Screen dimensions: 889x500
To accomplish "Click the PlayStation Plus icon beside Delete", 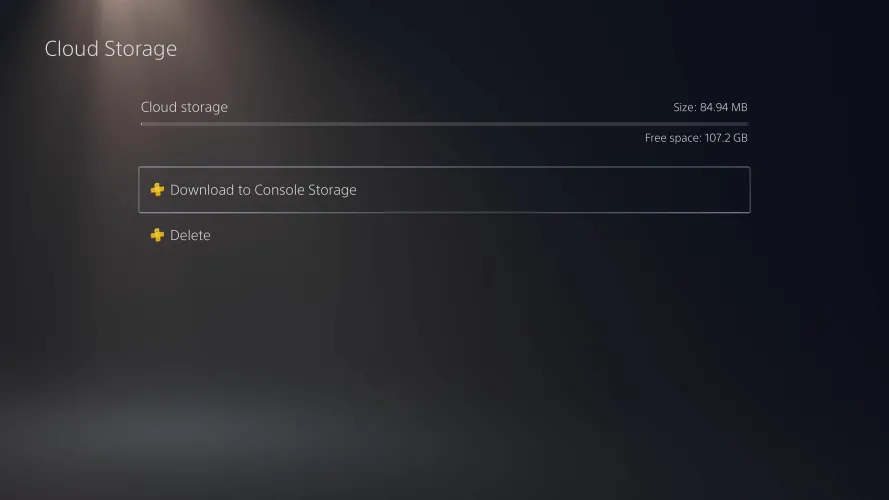I will tap(157, 235).
